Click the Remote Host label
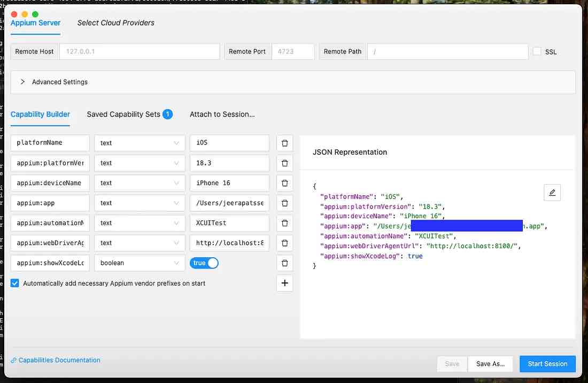588x383 pixels. (35, 51)
